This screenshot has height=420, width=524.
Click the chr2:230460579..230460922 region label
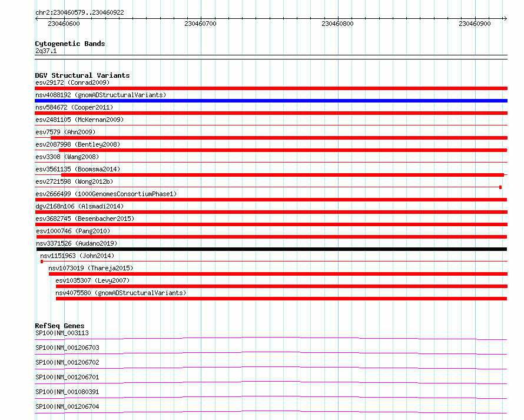pos(79,12)
